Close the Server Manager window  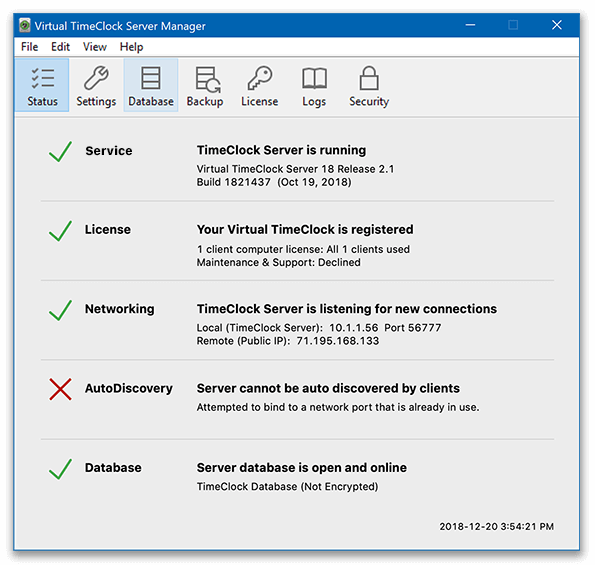557,25
